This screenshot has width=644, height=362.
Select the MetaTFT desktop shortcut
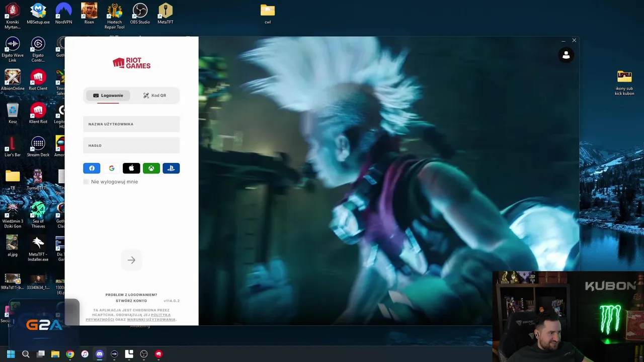(166, 14)
